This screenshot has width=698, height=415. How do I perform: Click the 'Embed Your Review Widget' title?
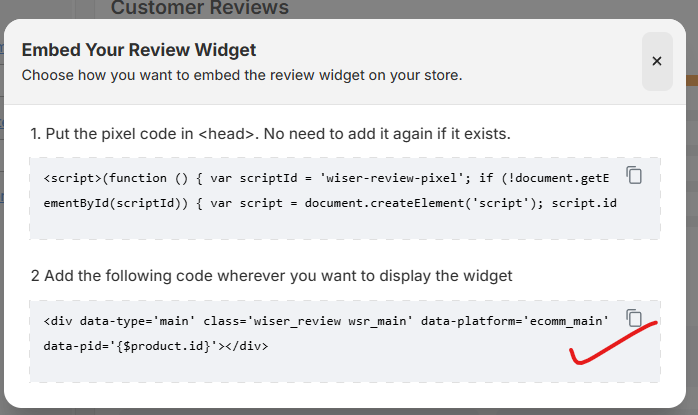coord(139,50)
